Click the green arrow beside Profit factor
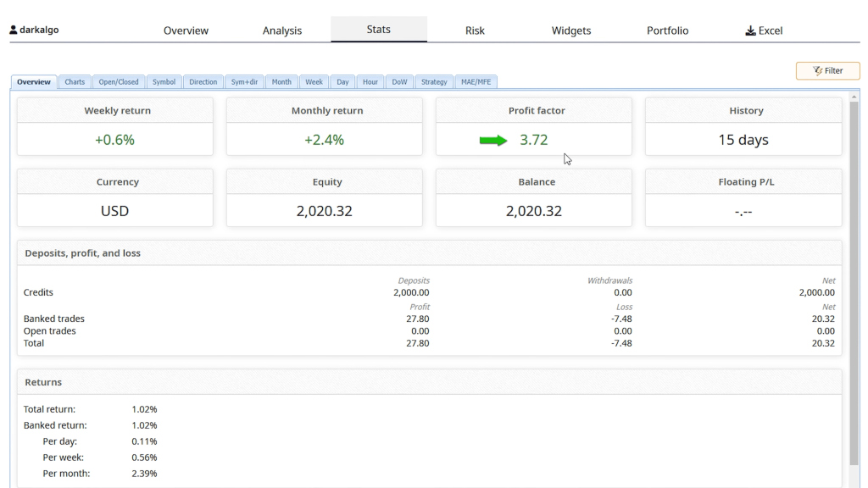 [493, 141]
